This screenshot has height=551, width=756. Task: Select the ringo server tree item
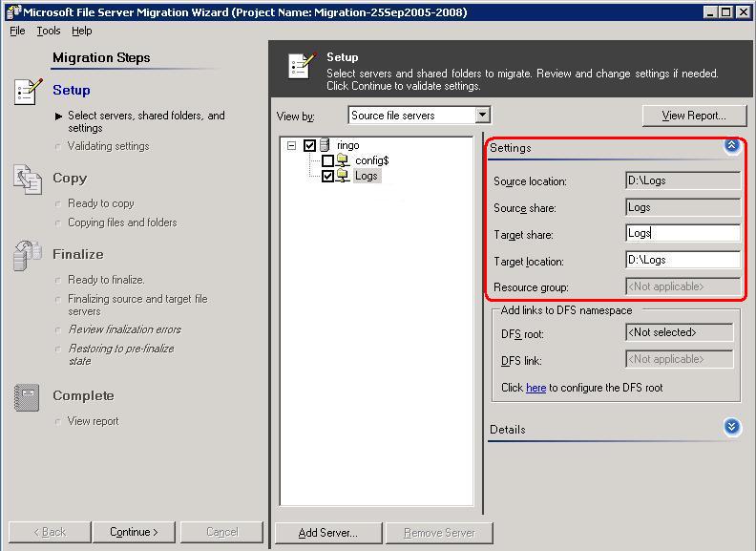348,145
